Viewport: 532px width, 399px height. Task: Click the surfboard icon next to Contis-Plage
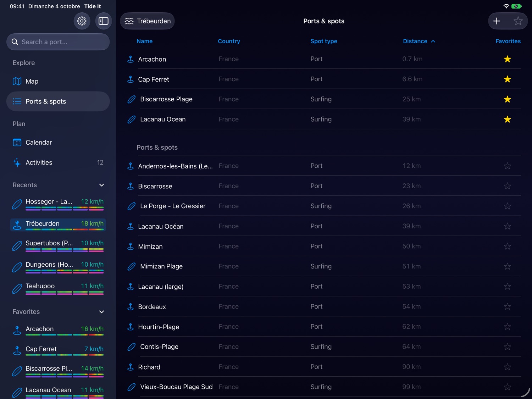(131, 347)
